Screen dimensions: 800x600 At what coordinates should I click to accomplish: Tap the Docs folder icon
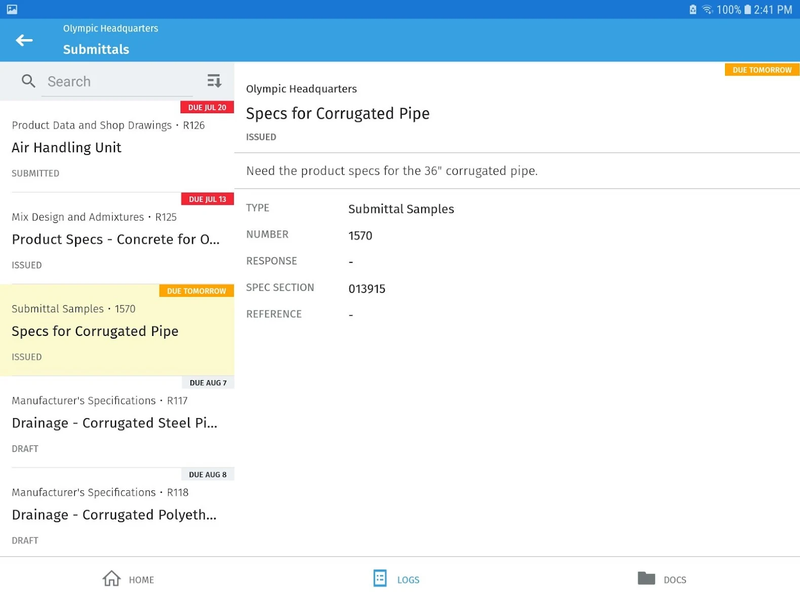[646, 579]
